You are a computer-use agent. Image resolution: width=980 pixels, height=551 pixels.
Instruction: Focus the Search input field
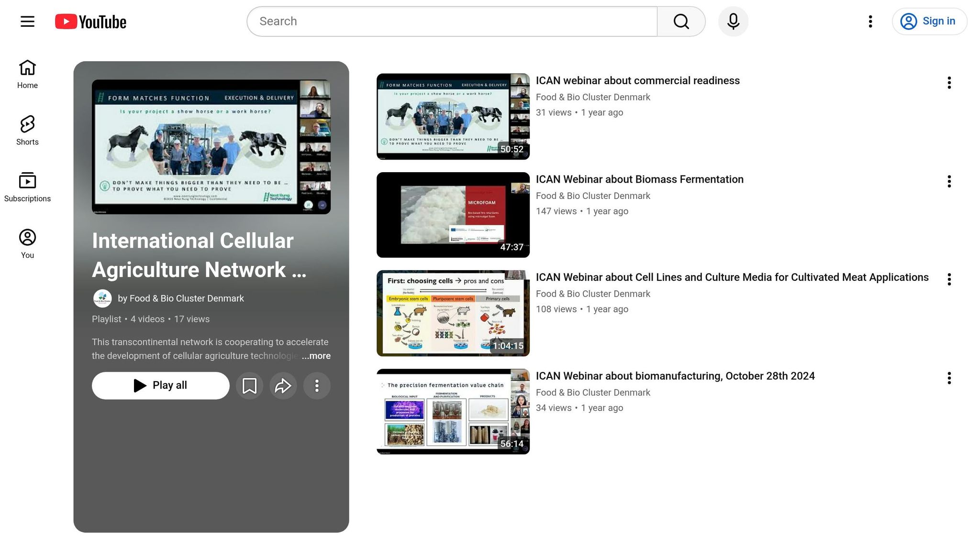pyautogui.click(x=452, y=22)
